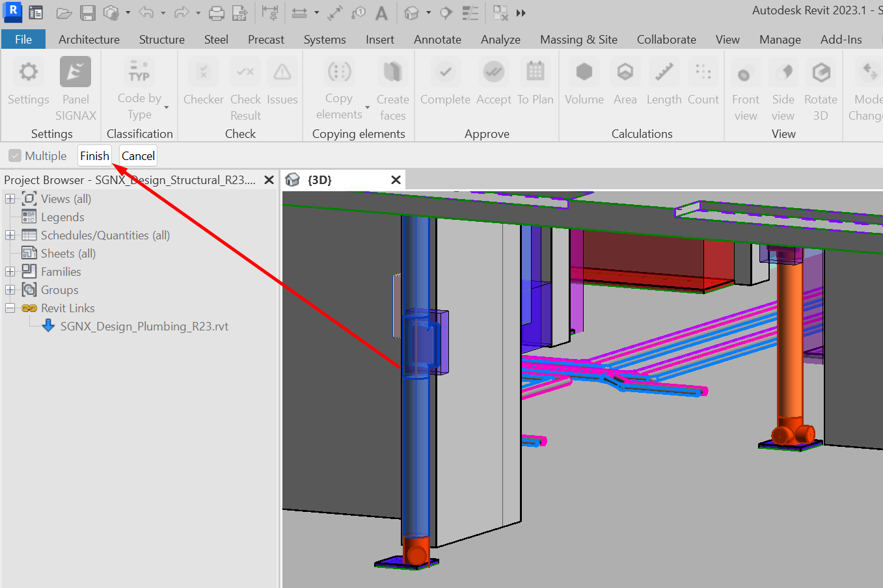Select the Aligned Dimension diagonal arrow icon
883x588 pixels.
point(335,13)
